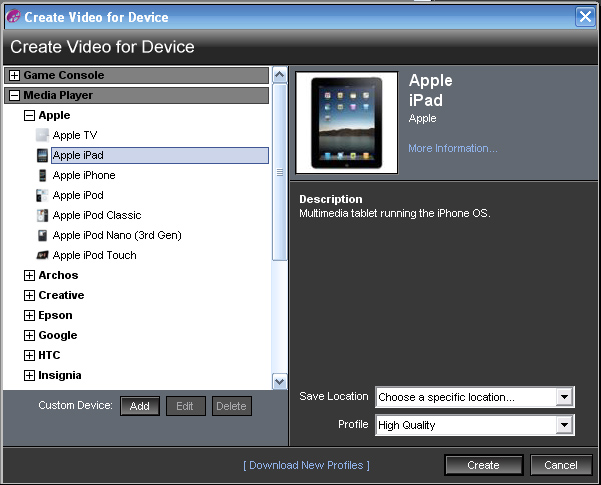Collapse the Apple device group
Screen dimensions: 601x485
(x=29, y=115)
